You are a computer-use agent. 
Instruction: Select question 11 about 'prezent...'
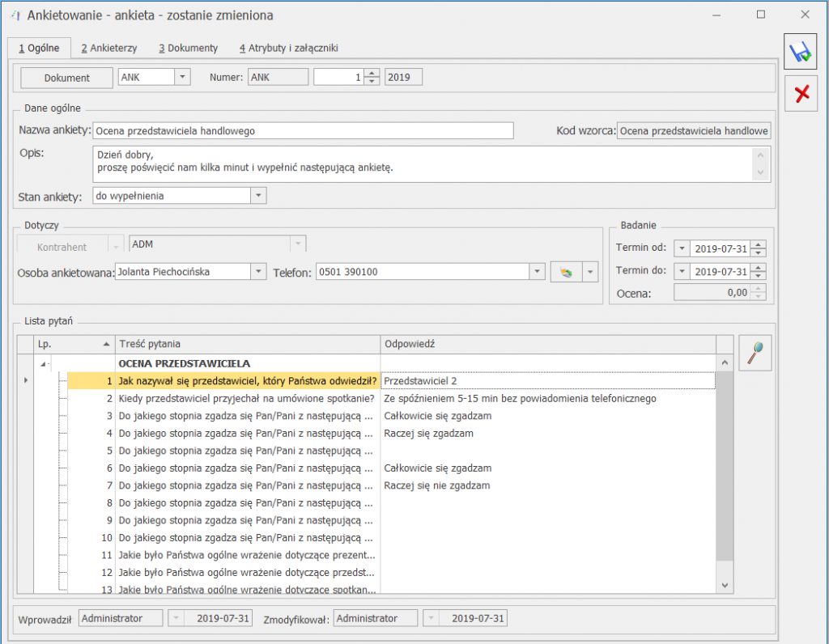click(x=246, y=555)
